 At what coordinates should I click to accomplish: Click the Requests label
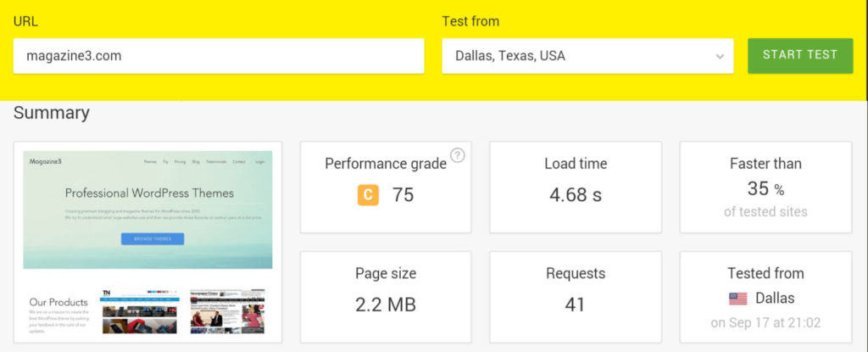(x=576, y=273)
